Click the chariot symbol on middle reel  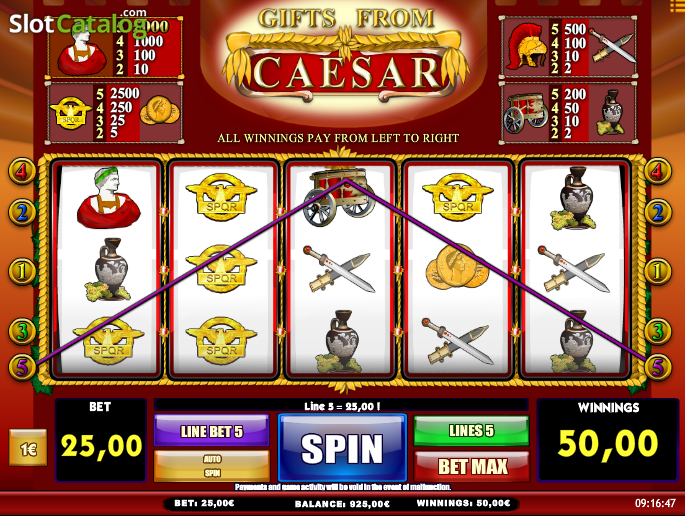[x=343, y=197]
